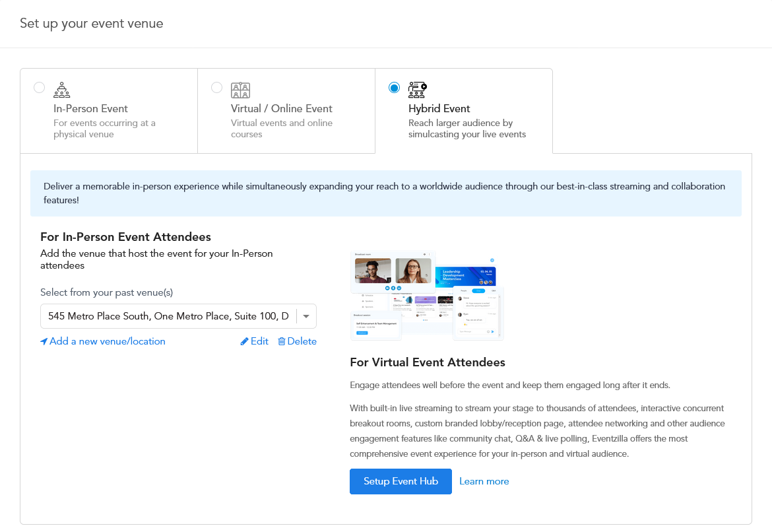Click the caret icon on the venue dropdown
Viewport: 772px width, 532px height.
click(306, 316)
